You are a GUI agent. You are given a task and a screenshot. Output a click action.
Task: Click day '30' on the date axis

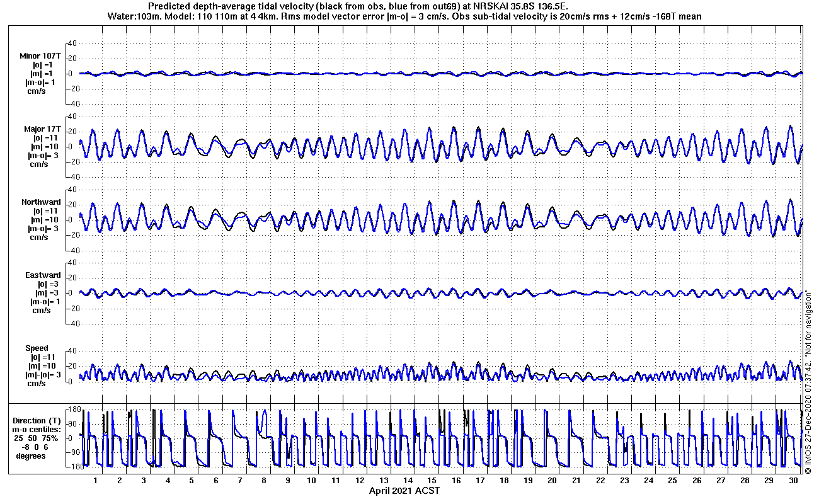tap(793, 481)
